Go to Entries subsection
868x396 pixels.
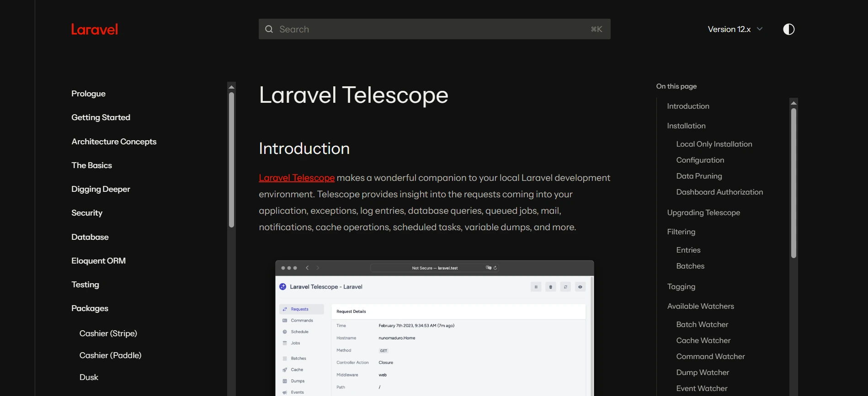point(688,250)
